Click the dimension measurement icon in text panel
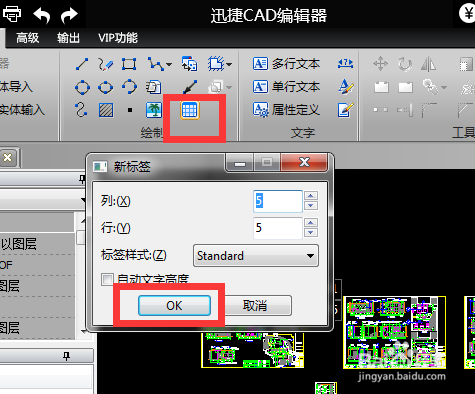This screenshot has height=394, width=475. (345, 63)
